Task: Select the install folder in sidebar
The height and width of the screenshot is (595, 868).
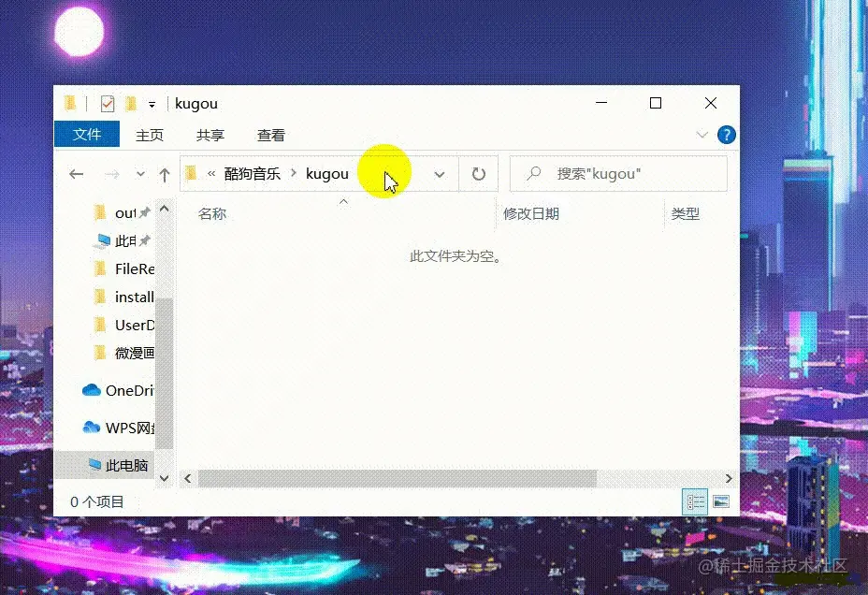Action: 123,297
